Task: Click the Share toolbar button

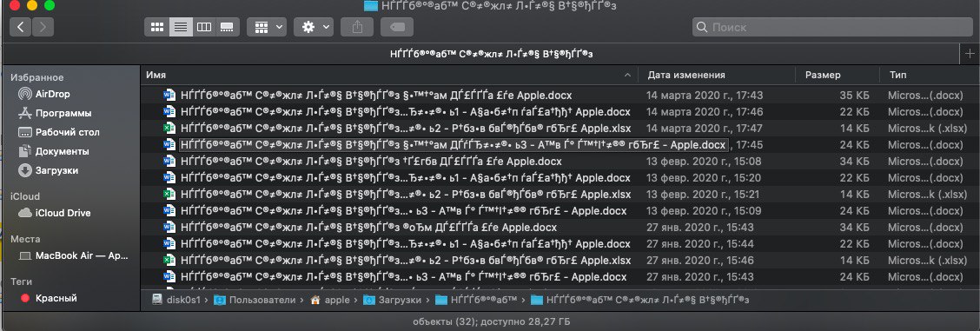Action: click(x=357, y=27)
